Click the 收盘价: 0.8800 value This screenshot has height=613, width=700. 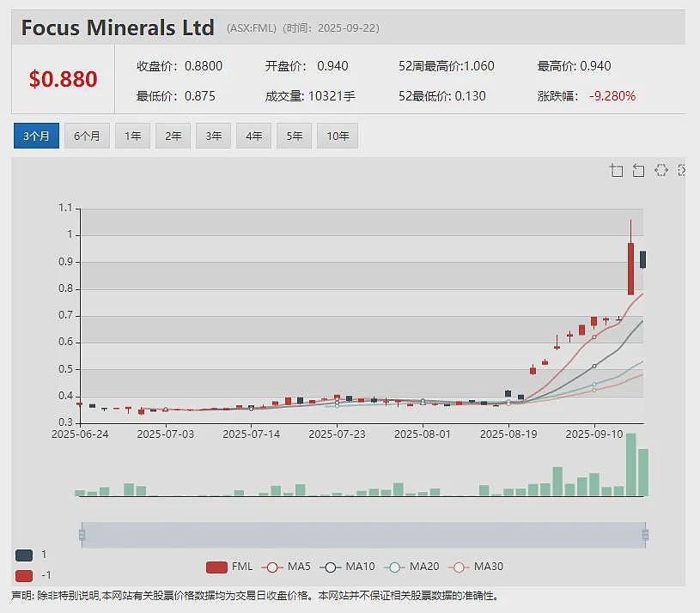(180, 66)
